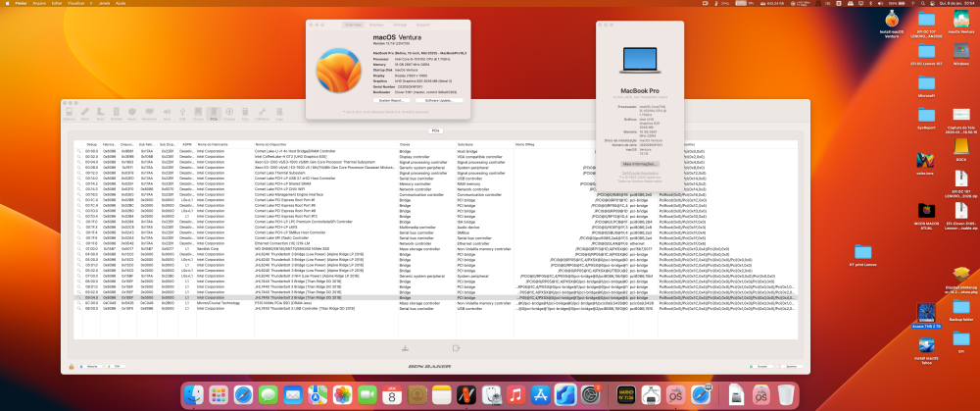Viewport: 980px width, 411px height.
Task: Click Software Update button in About window
Action: (x=439, y=100)
